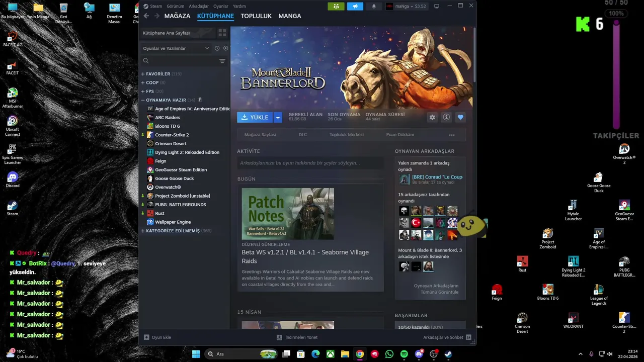The width and height of the screenshot is (644, 362).
Task: Open the Görünüm menu
Action: (x=176, y=6)
